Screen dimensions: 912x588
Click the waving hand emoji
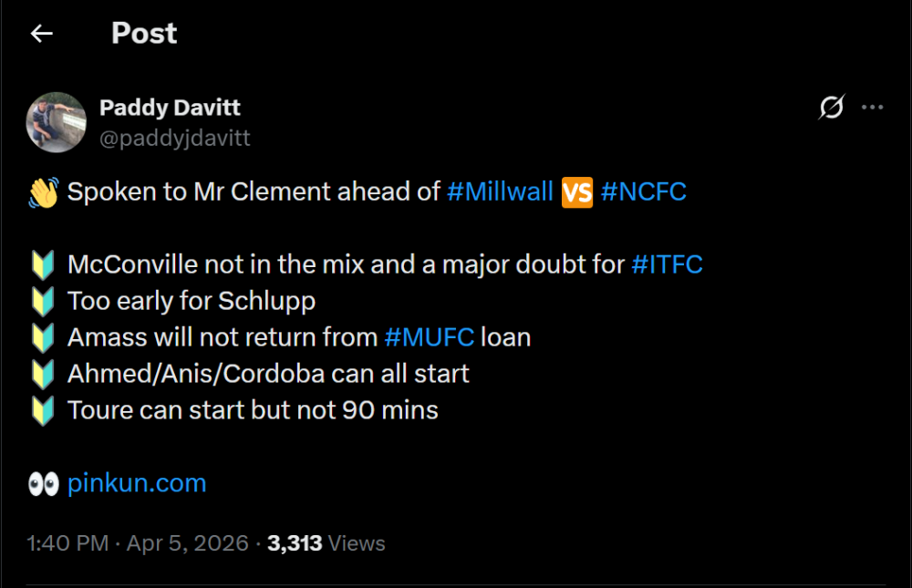pos(43,192)
